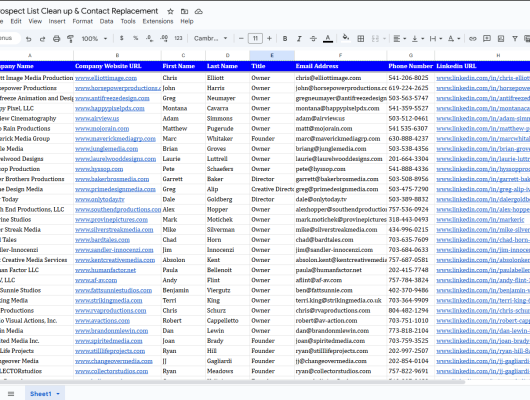Screen dimensions: 530x400
Task: Click the Redo icon
Action: [x=42, y=39]
